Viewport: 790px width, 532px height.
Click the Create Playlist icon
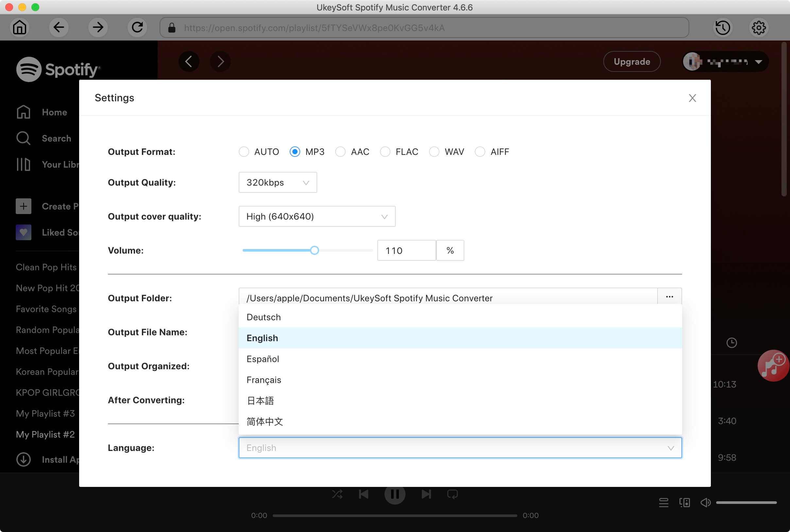(x=23, y=206)
